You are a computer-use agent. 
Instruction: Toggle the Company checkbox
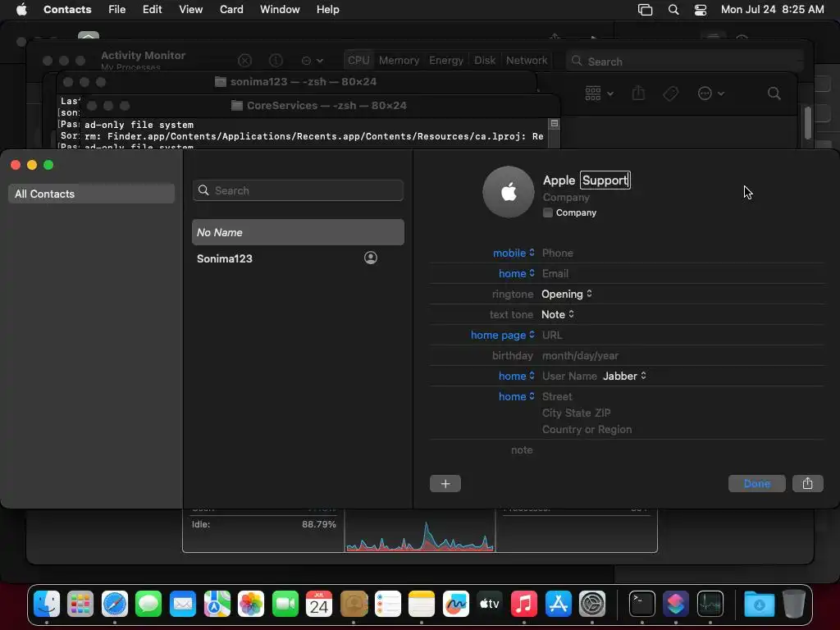coord(547,212)
